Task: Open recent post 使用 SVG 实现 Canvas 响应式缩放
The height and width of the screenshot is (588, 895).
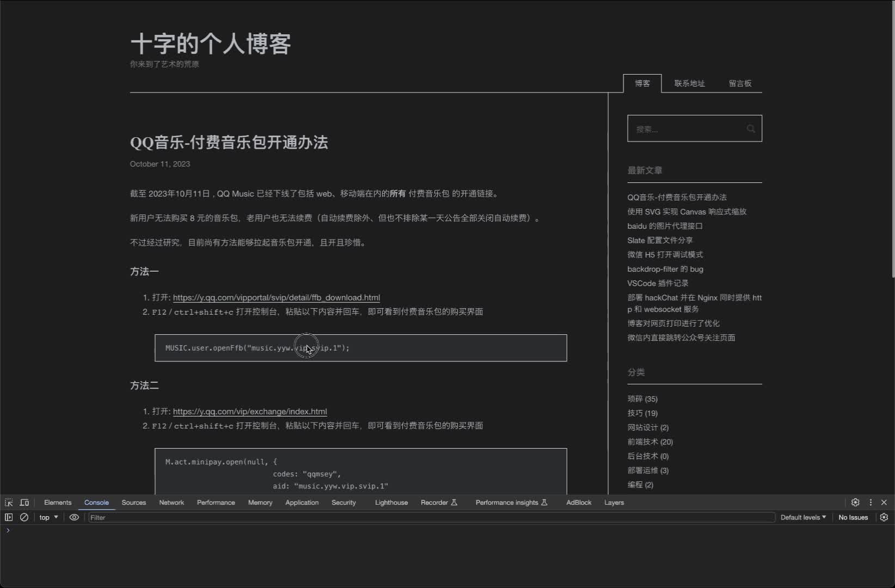Action: [x=686, y=211]
